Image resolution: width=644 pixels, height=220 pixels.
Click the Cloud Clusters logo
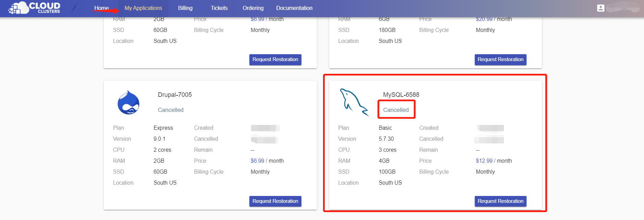tap(34, 8)
